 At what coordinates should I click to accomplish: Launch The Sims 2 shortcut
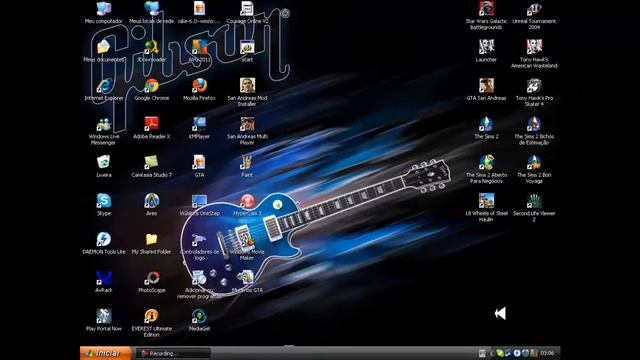pos(486,124)
